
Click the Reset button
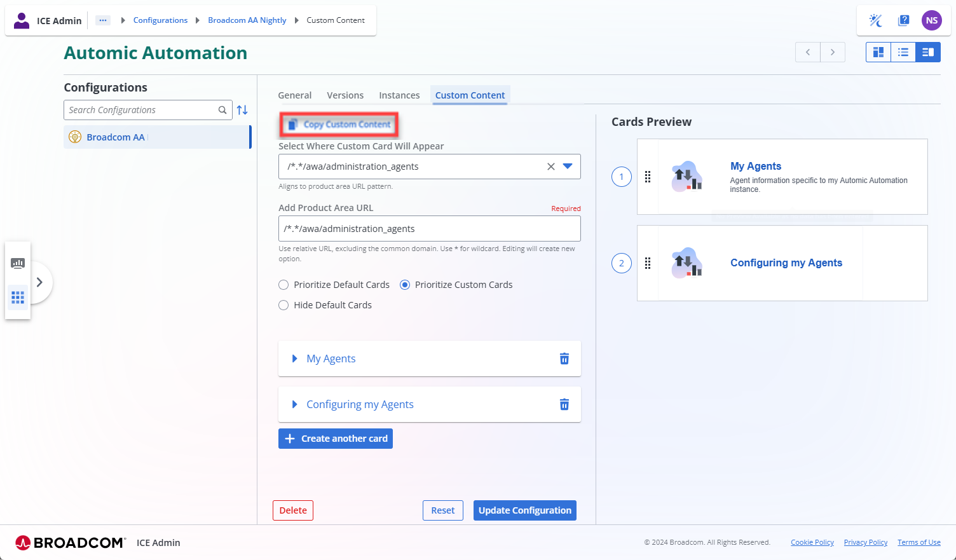pos(443,510)
